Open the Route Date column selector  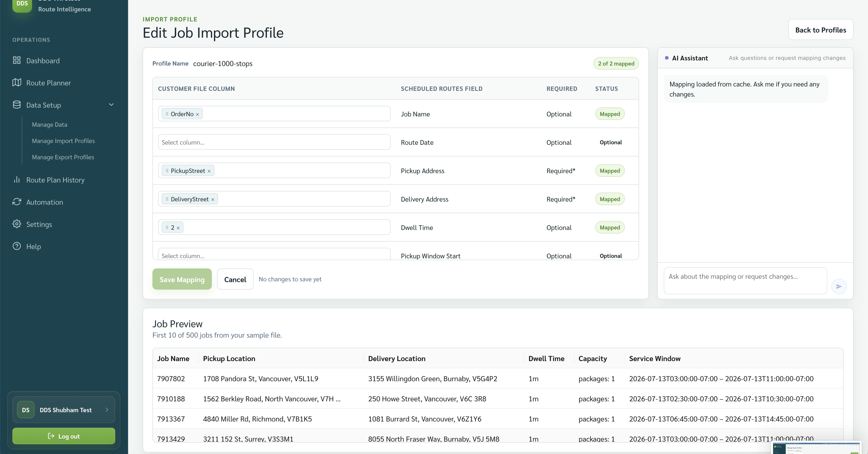coord(274,142)
